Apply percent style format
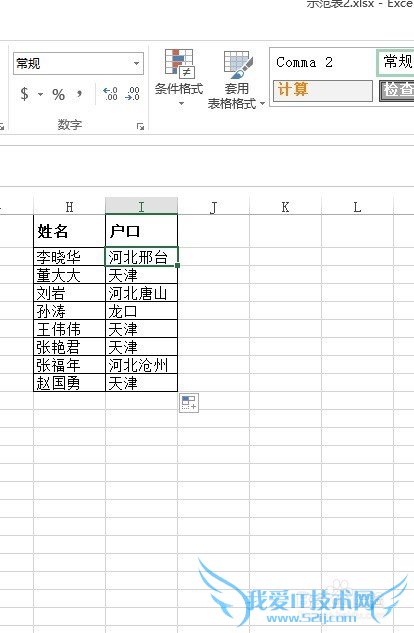414x633 pixels. 59,94
